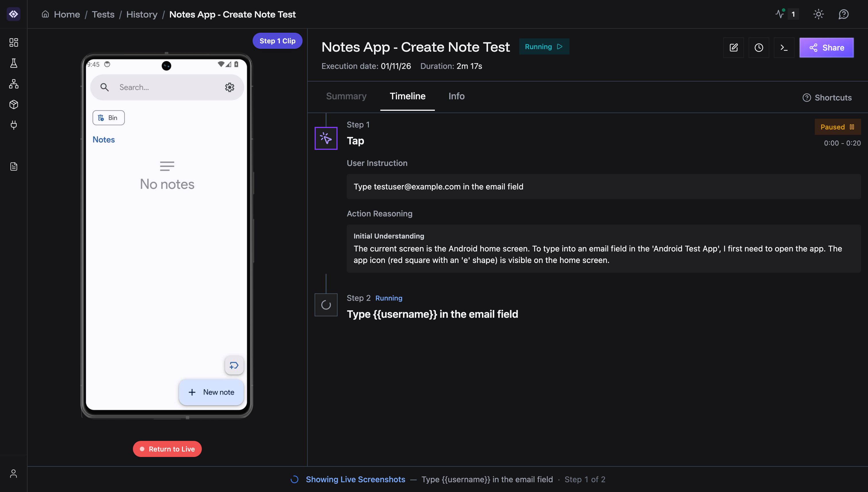
Task: Open the Info tab
Action: click(456, 96)
